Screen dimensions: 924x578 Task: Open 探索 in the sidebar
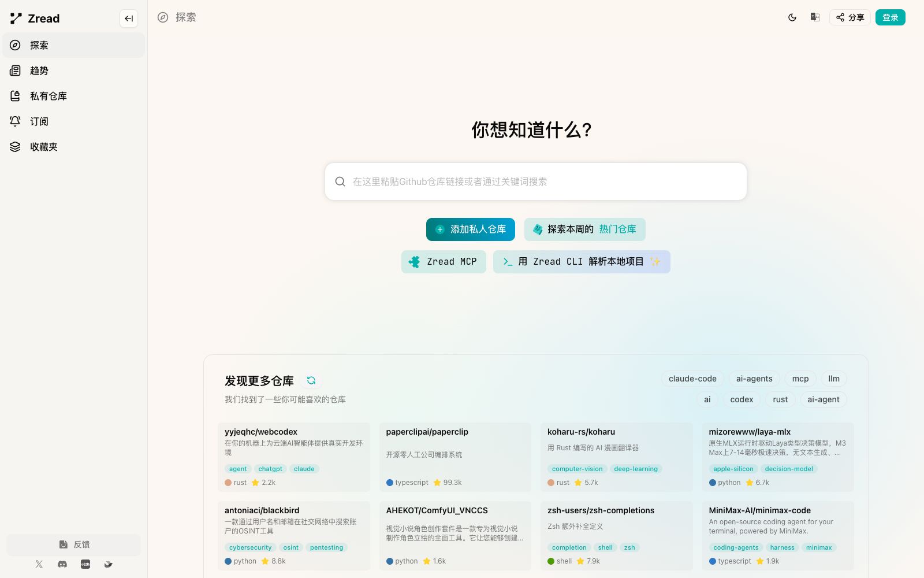(74, 45)
